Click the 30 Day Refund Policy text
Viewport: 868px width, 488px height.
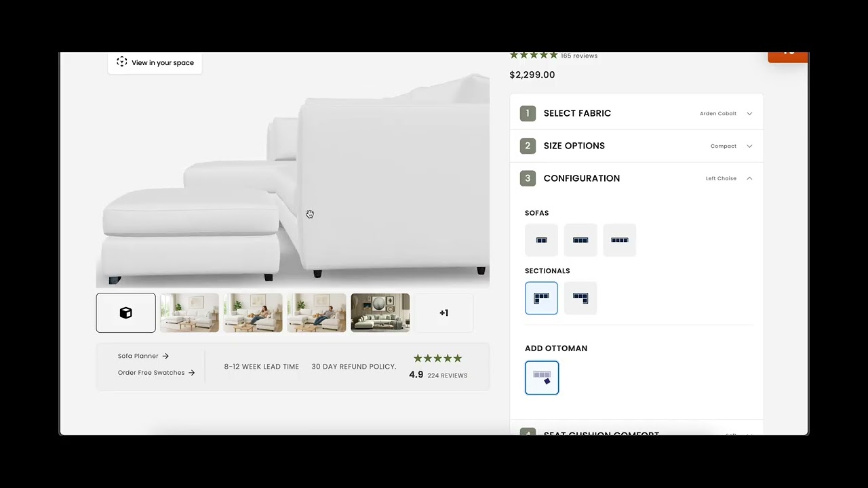click(x=354, y=367)
